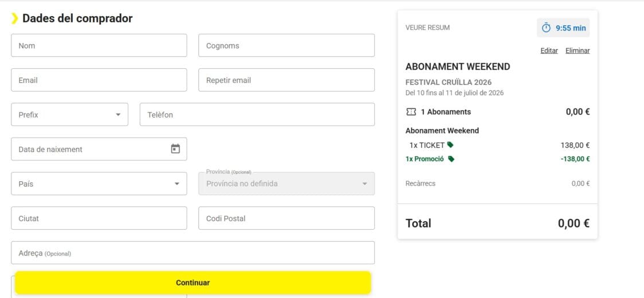Focus the Nom input field
This screenshot has width=644, height=298.
pyautogui.click(x=99, y=45)
